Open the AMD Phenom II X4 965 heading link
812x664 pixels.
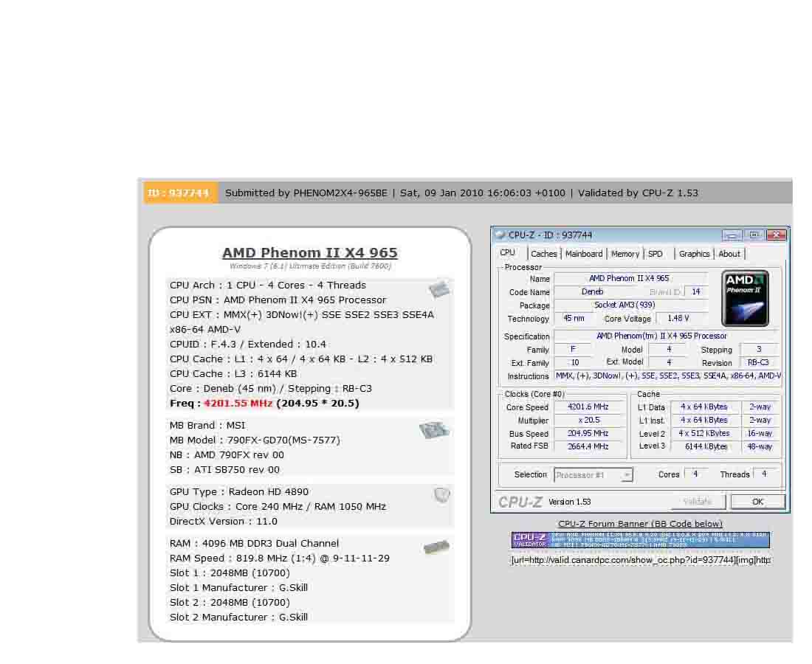[310, 252]
